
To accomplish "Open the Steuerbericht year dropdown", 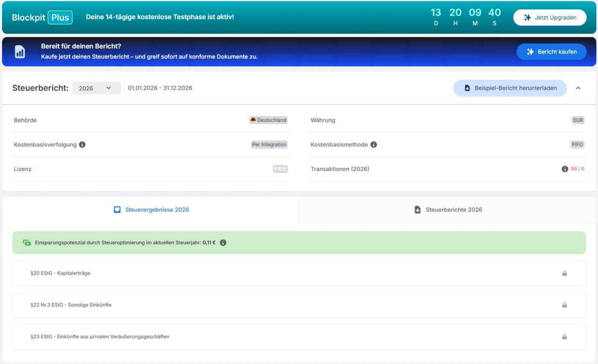I will coord(96,88).
